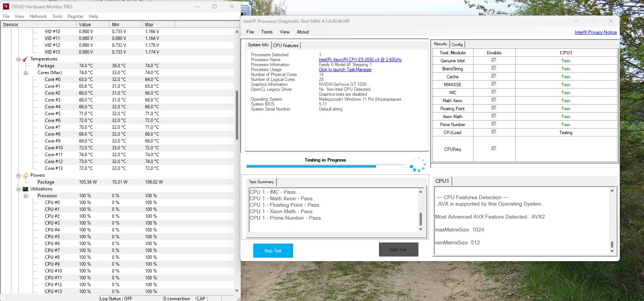Open the Help menu
This screenshot has height=301, width=644.
[93, 16]
